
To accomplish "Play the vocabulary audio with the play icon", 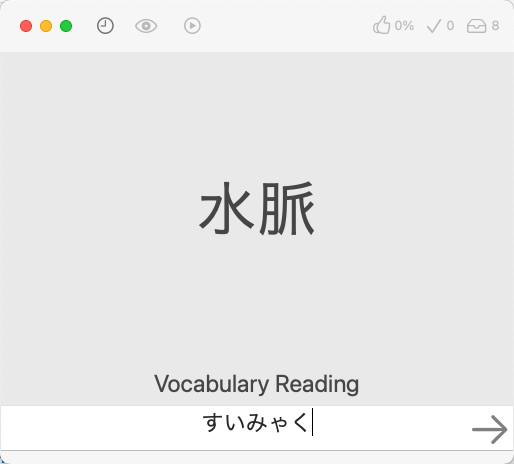I will 192,26.
